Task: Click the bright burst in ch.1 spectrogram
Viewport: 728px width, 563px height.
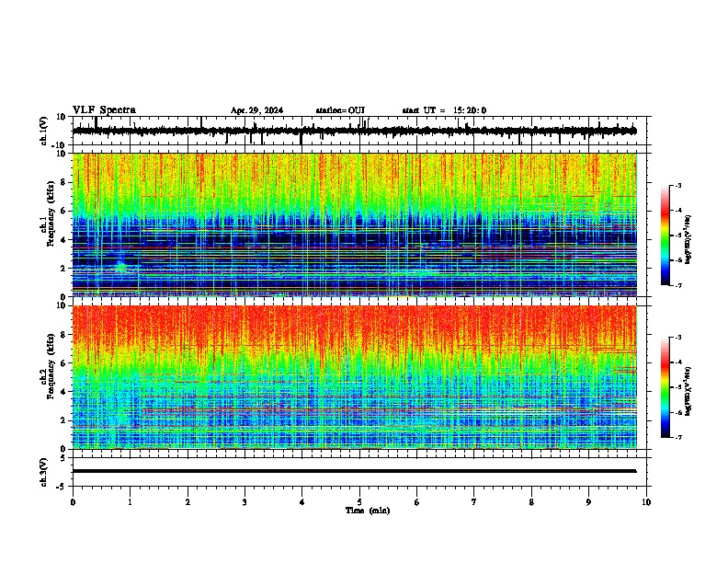Action: tap(121, 266)
